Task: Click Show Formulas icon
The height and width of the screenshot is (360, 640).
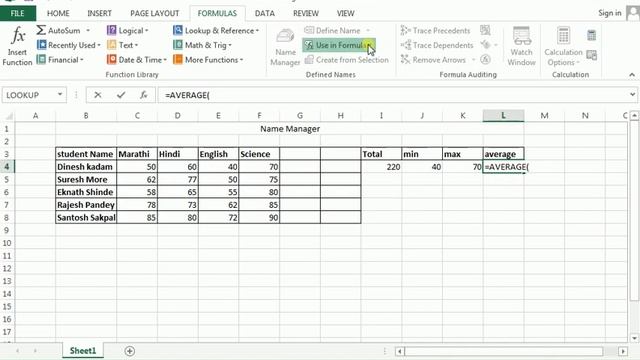Action: (x=485, y=30)
